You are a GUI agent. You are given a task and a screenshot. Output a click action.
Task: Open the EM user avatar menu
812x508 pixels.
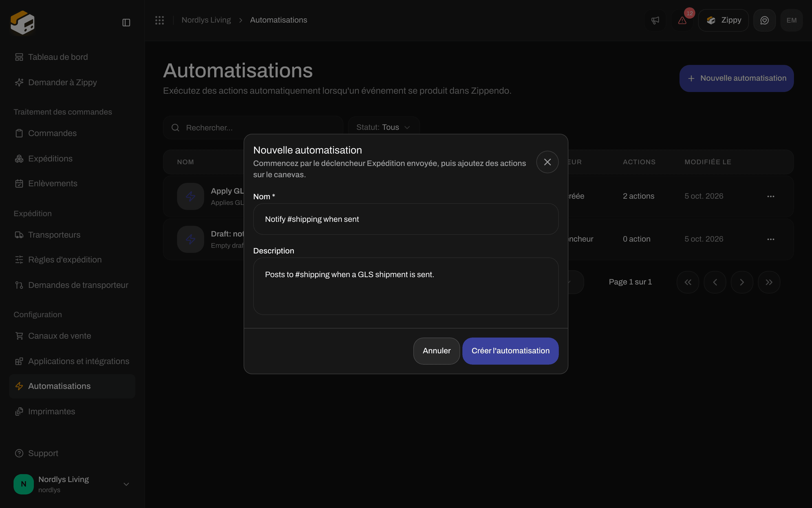[791, 21]
